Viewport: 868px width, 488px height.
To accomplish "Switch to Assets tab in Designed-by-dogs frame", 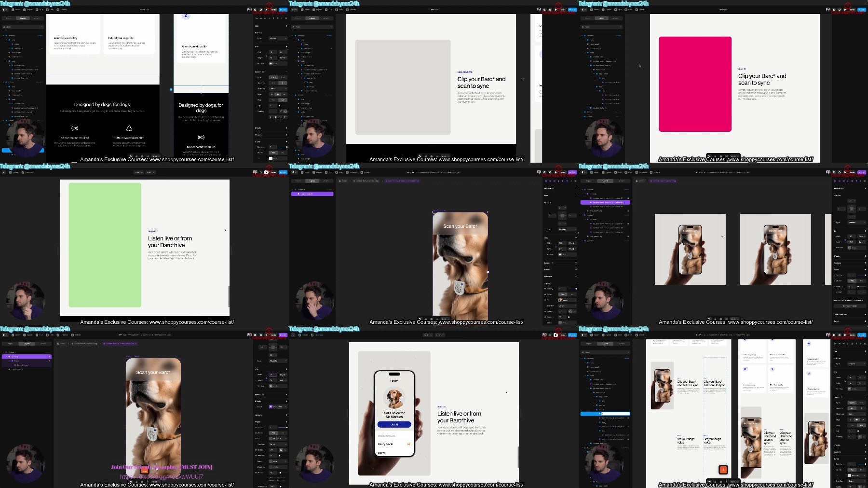I will coord(37,18).
